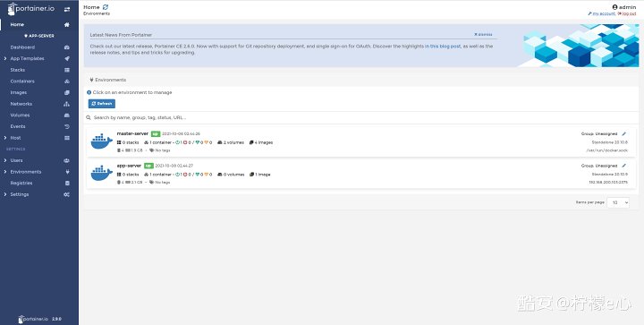Click the refresh icon next to Home title

tap(106, 7)
